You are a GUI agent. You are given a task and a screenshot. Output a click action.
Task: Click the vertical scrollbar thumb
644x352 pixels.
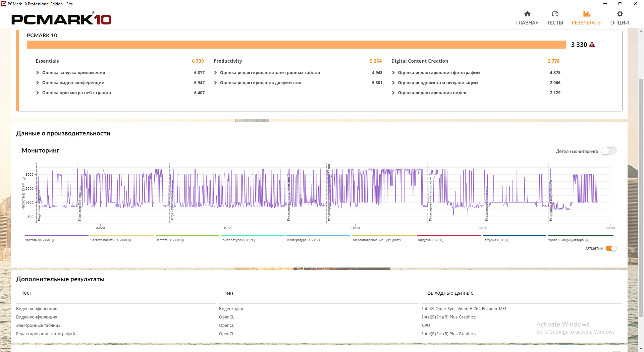[x=641, y=198]
